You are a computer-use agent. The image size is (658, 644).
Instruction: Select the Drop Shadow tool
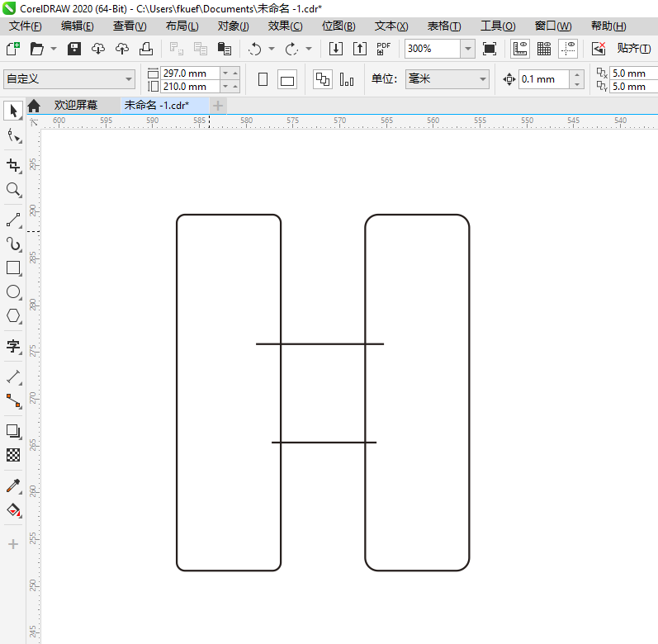click(13, 431)
